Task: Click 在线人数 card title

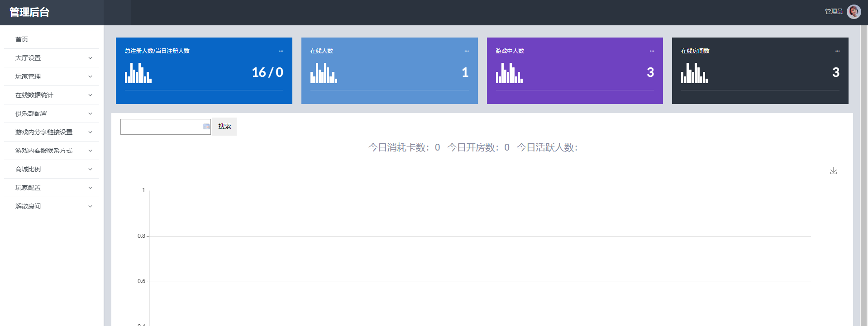Action: [322, 51]
